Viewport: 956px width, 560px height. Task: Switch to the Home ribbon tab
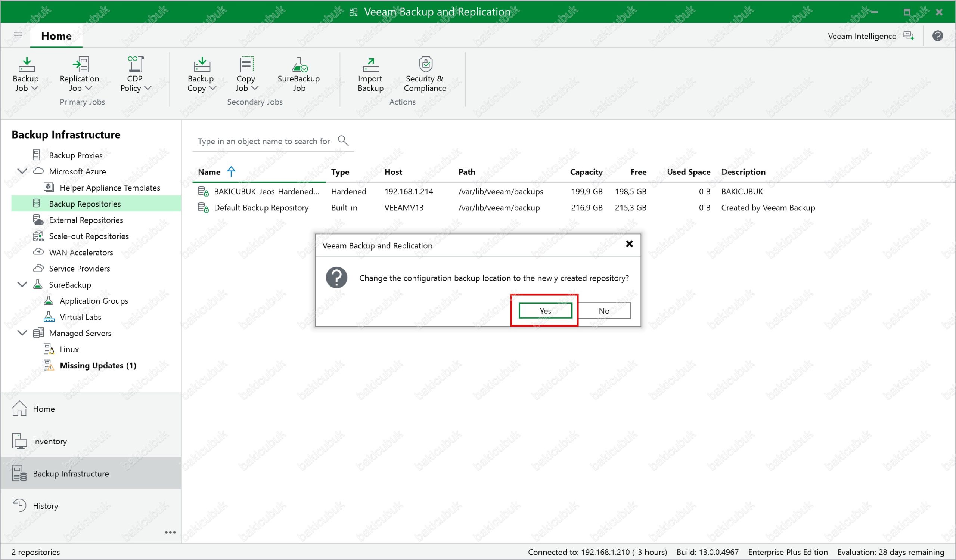tap(56, 36)
